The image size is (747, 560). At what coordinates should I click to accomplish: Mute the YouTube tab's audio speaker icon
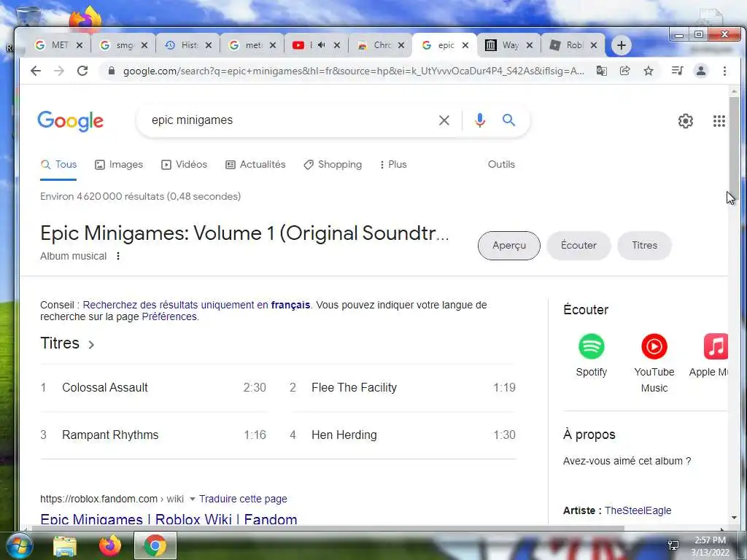322,44
